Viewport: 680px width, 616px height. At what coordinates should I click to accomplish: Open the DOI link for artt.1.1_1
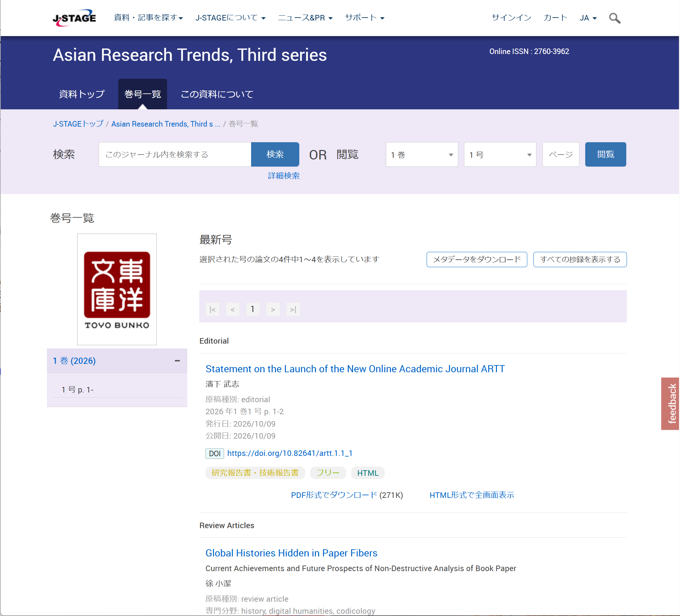[290, 453]
